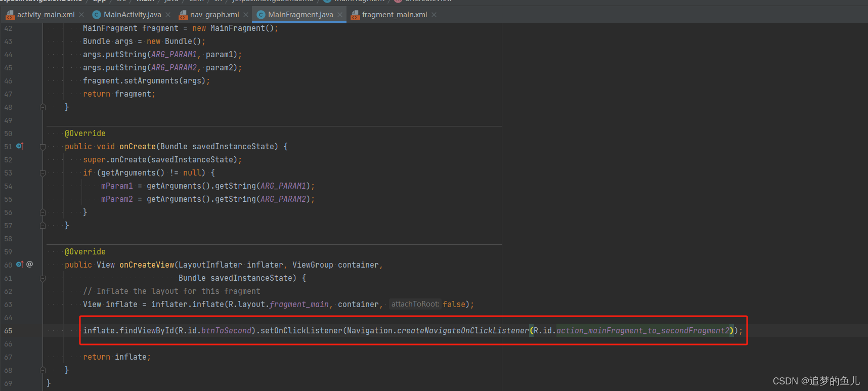Open the fragment_main.xml tab
868x391 pixels.
click(x=395, y=15)
